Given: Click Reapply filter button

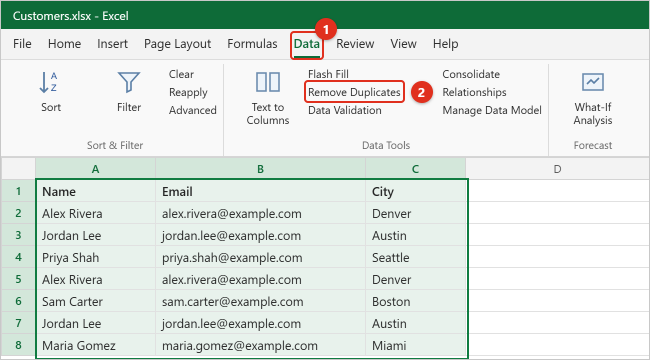Looking at the screenshot, I should (x=188, y=92).
